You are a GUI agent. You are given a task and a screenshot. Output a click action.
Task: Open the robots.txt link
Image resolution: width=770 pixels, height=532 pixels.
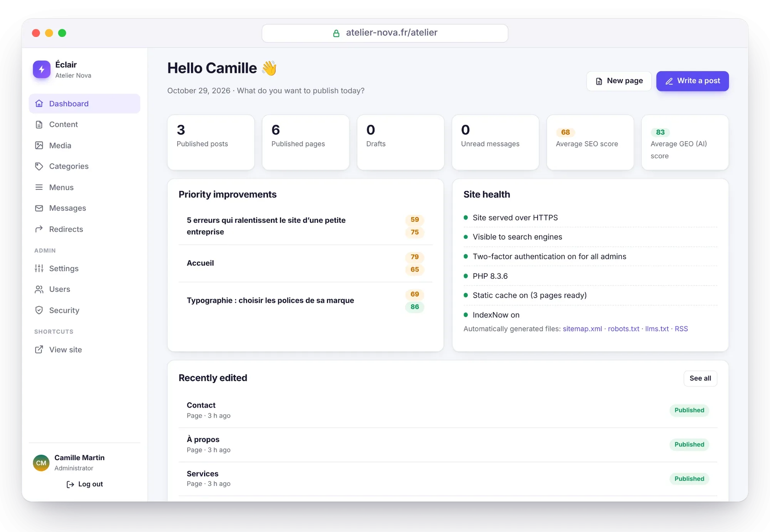tap(623, 329)
